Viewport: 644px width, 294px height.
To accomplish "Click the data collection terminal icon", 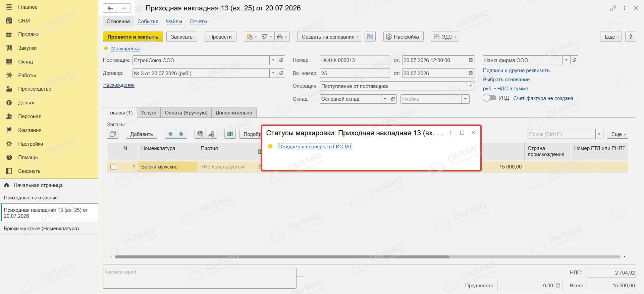I will pyautogui.click(x=211, y=134).
